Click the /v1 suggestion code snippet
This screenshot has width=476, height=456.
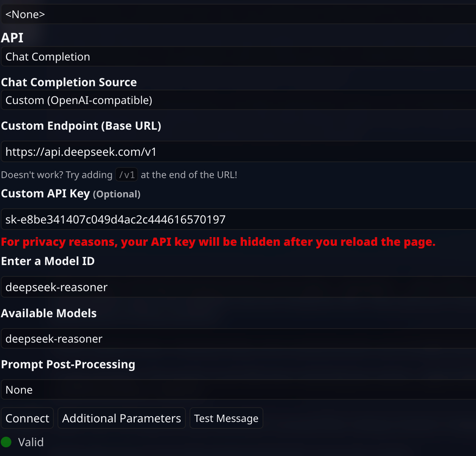click(x=127, y=175)
